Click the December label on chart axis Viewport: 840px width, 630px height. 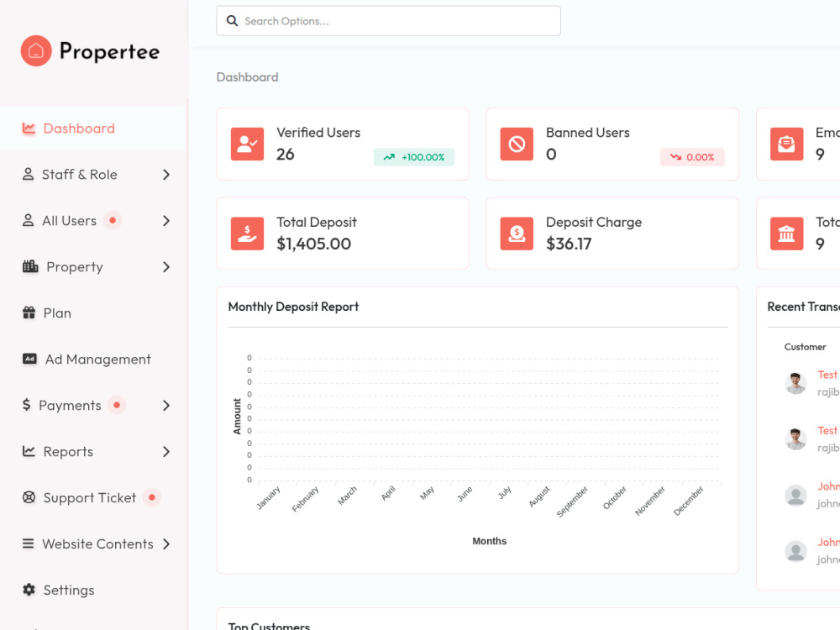point(689,501)
